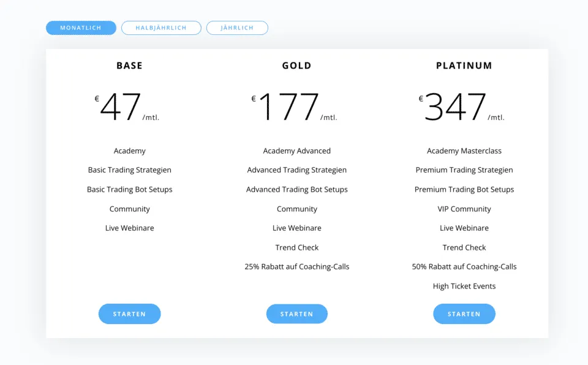Click High Ticket Events in Platinum

[464, 286]
